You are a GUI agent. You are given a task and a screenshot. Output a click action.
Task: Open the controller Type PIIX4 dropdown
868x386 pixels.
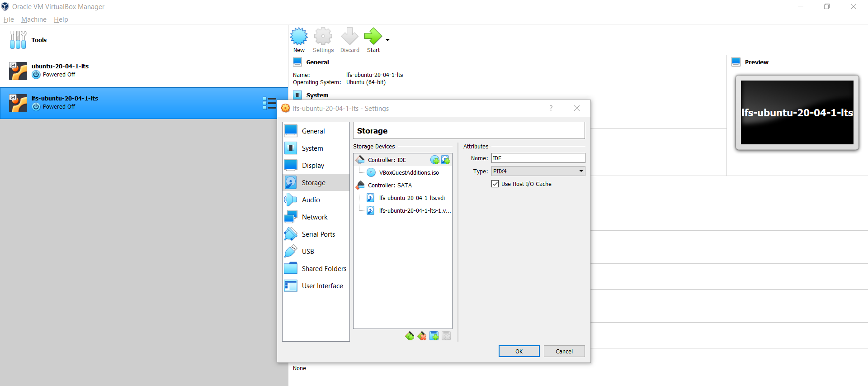538,171
